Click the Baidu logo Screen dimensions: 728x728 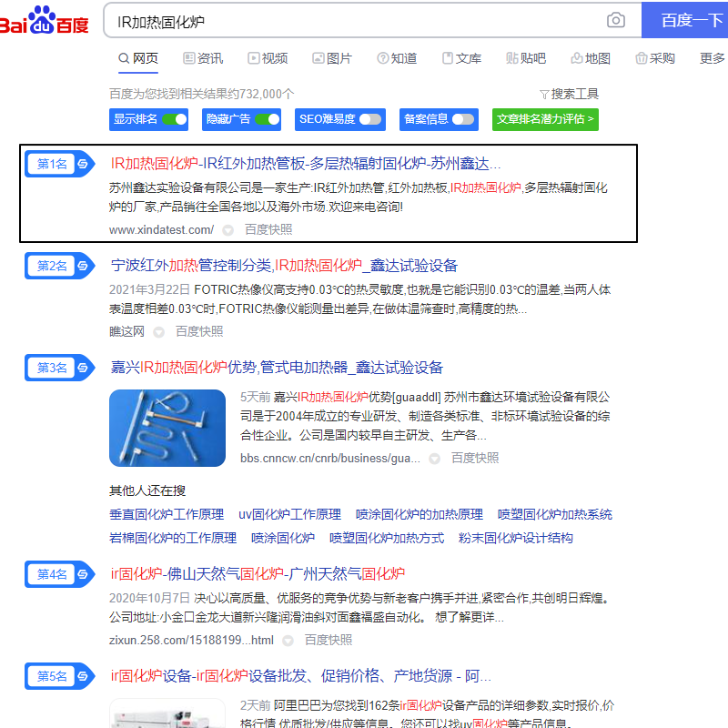[44, 20]
